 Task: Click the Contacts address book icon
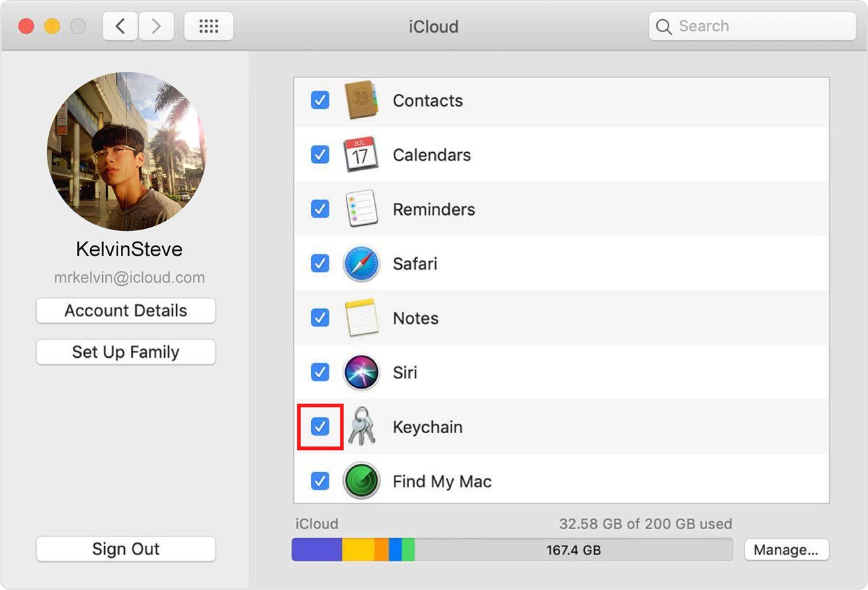(361, 101)
